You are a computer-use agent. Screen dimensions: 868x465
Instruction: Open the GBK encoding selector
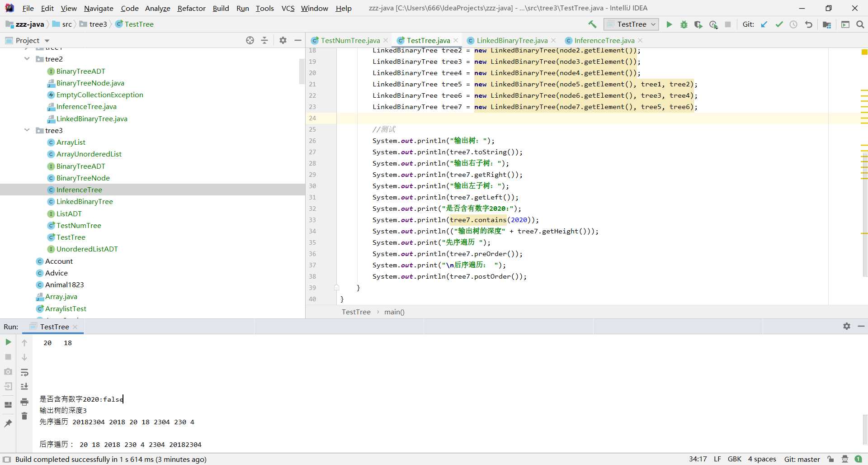click(x=735, y=459)
